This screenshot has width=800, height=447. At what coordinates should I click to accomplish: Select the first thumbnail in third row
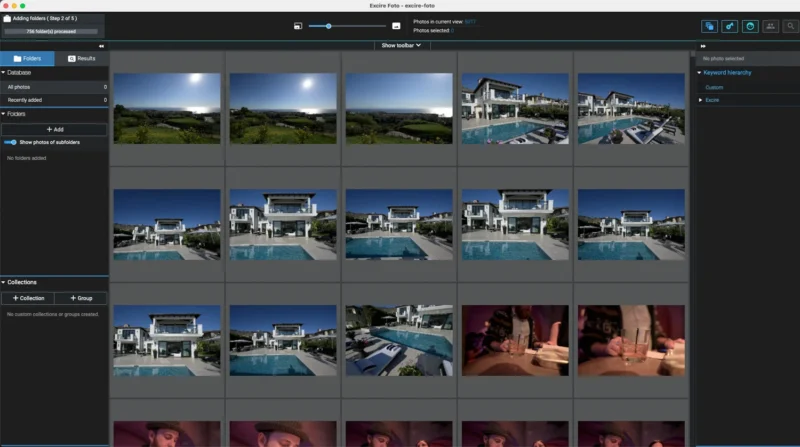click(x=167, y=340)
